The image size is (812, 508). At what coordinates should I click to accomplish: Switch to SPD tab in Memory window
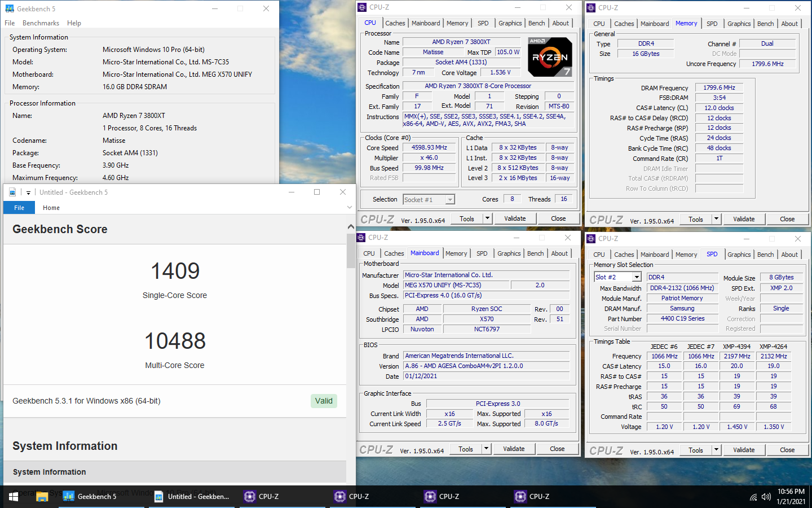pos(712,24)
